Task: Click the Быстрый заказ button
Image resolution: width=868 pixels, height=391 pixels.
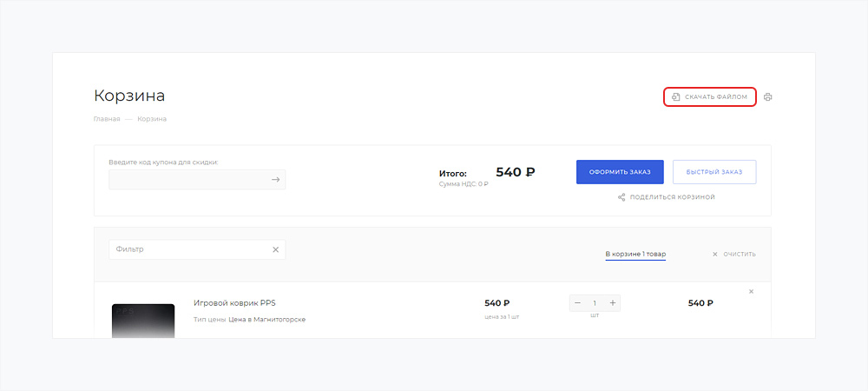Action: [x=713, y=172]
